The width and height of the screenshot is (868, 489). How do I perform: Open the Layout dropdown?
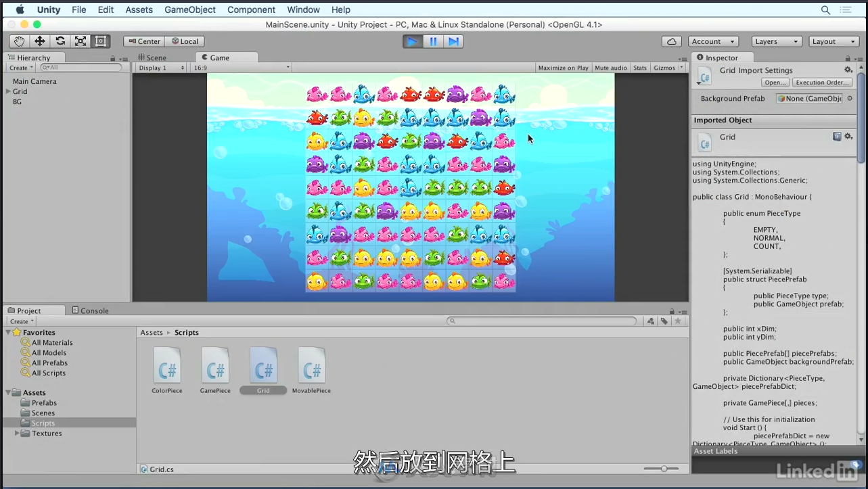pos(834,41)
